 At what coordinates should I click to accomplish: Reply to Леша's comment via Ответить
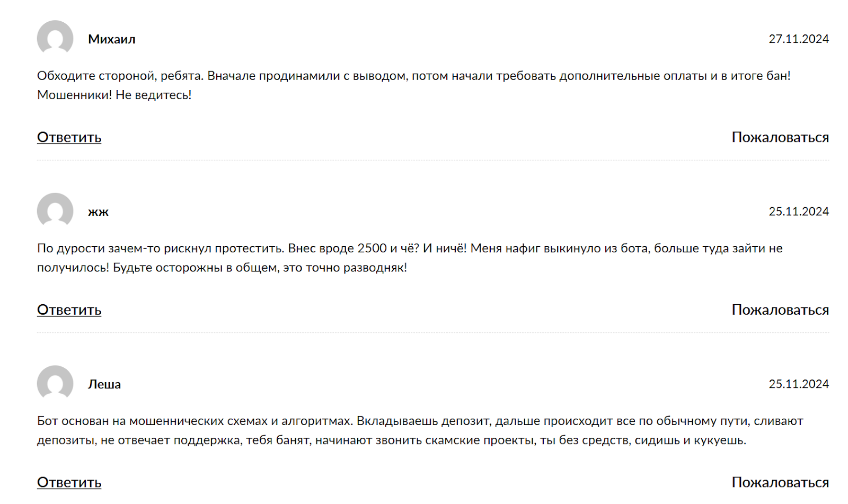pos(69,482)
